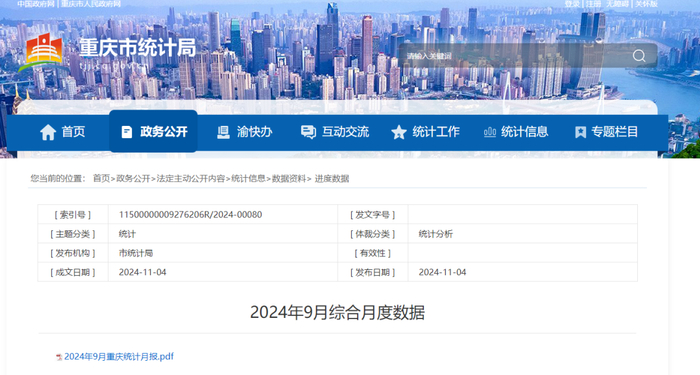This screenshot has height=375, width=700.
Task: Click the heading 2024年9月综合月度数据
Action: tap(338, 312)
